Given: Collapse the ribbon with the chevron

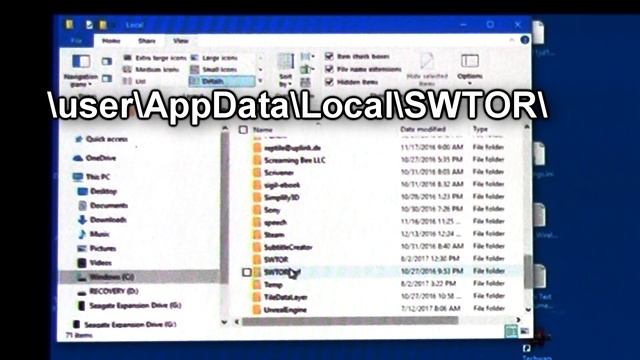Looking at the screenshot, I should click(512, 40).
